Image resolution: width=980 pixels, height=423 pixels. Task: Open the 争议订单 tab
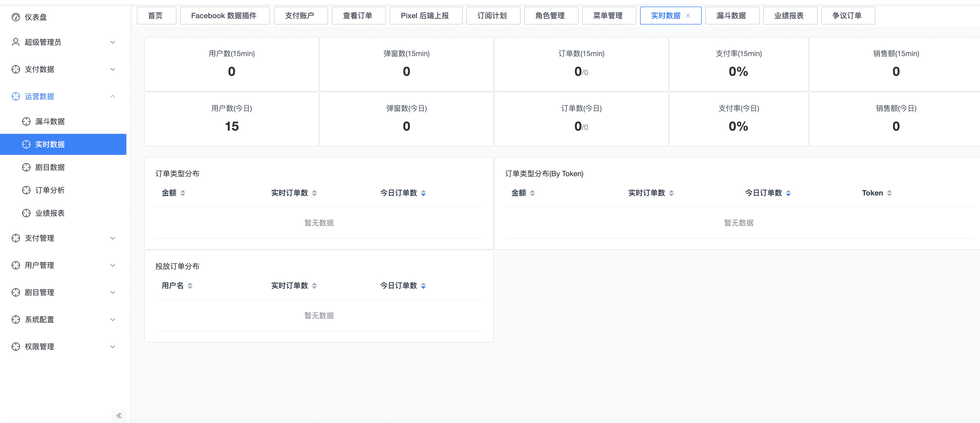tap(848, 15)
